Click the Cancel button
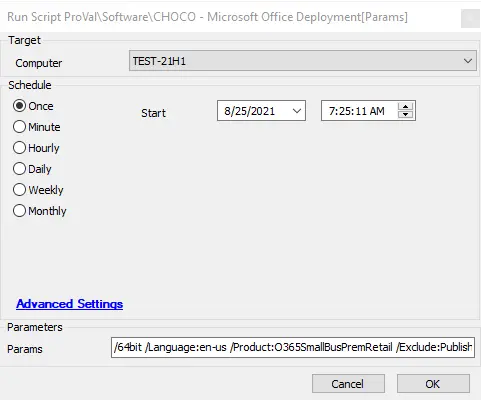The height and width of the screenshot is (400, 481). point(348,384)
